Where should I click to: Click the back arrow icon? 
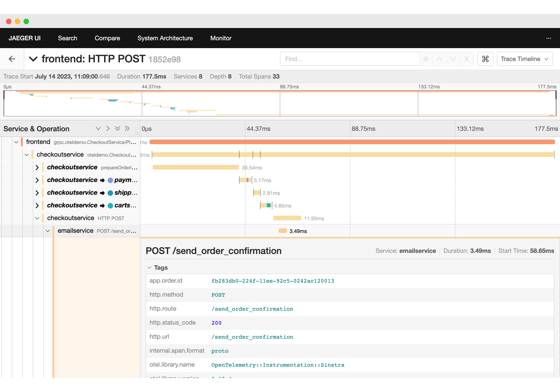tap(12, 59)
